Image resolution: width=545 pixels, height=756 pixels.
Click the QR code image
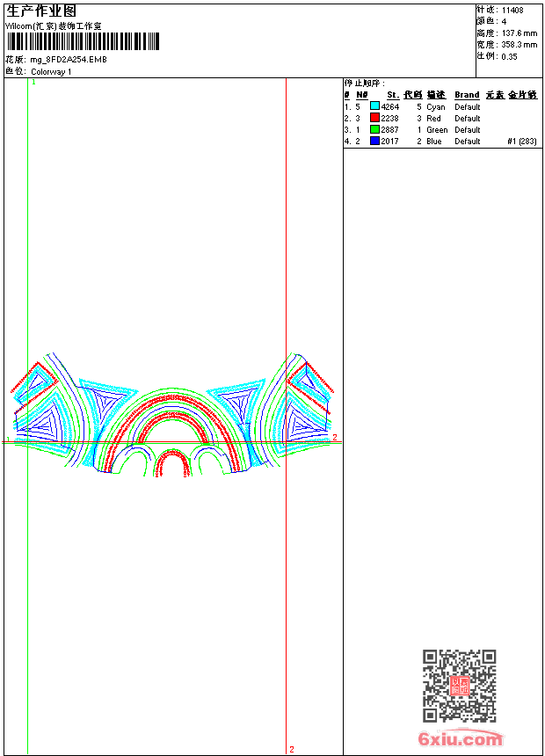[459, 686]
